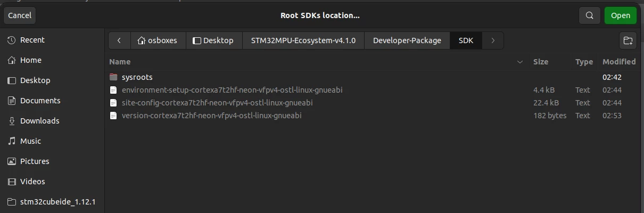Go back with the left path arrow
The image size is (644, 213).
point(119,40)
